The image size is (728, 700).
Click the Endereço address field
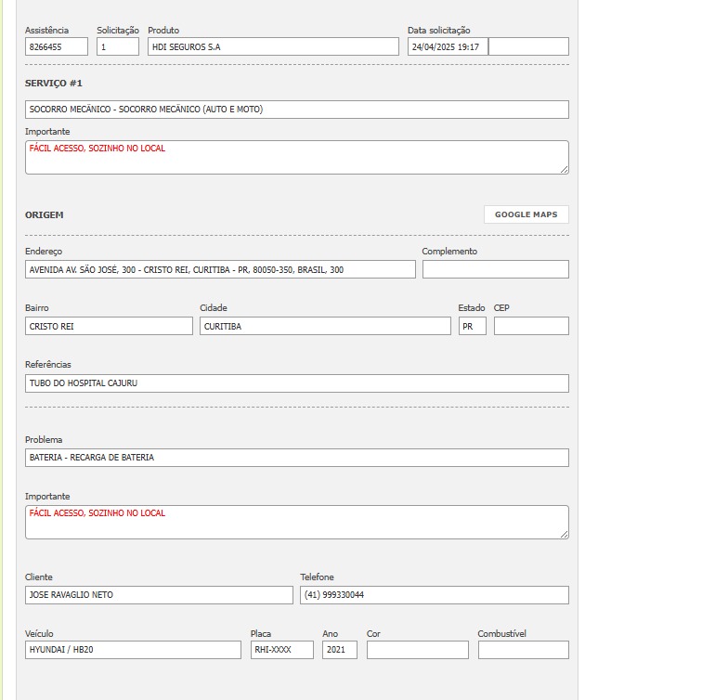coord(220,269)
